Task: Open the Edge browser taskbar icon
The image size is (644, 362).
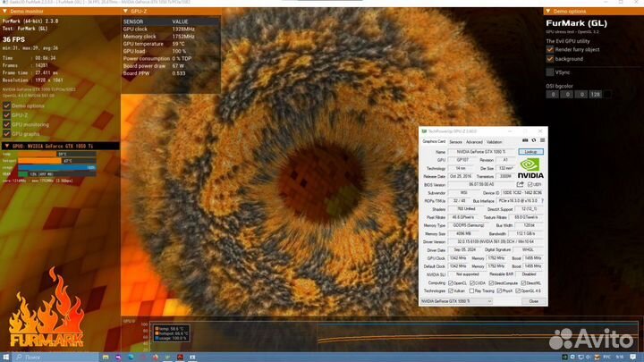Action: pos(131,357)
